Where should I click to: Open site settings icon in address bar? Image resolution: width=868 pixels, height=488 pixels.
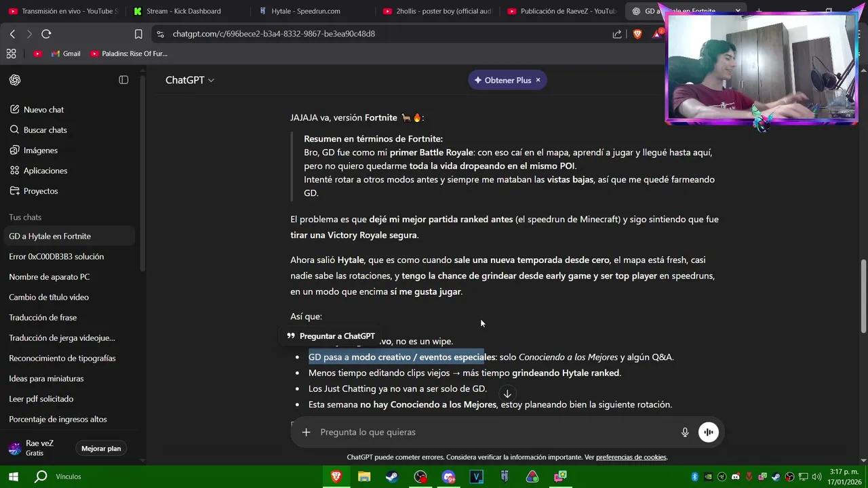(159, 34)
